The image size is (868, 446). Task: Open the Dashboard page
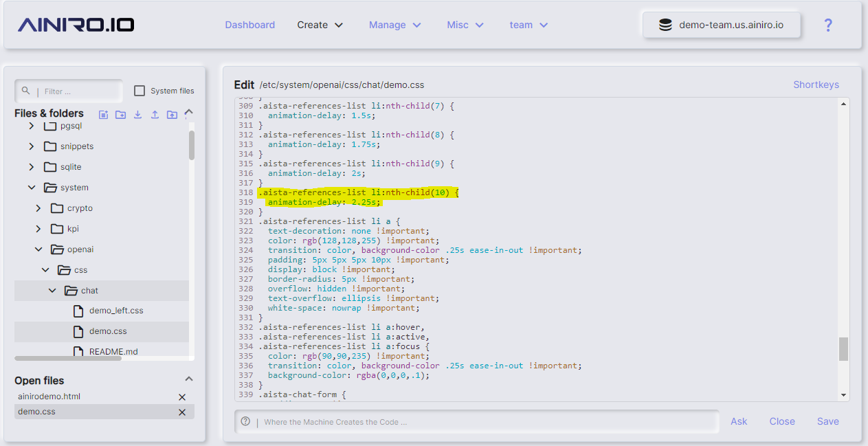(250, 25)
